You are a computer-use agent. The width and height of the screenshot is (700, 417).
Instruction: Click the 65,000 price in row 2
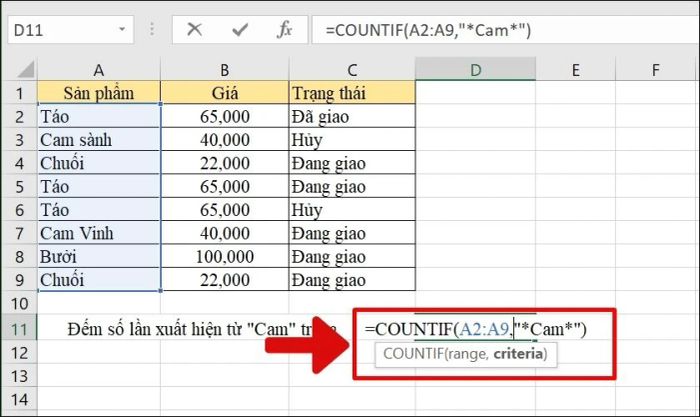click(225, 117)
